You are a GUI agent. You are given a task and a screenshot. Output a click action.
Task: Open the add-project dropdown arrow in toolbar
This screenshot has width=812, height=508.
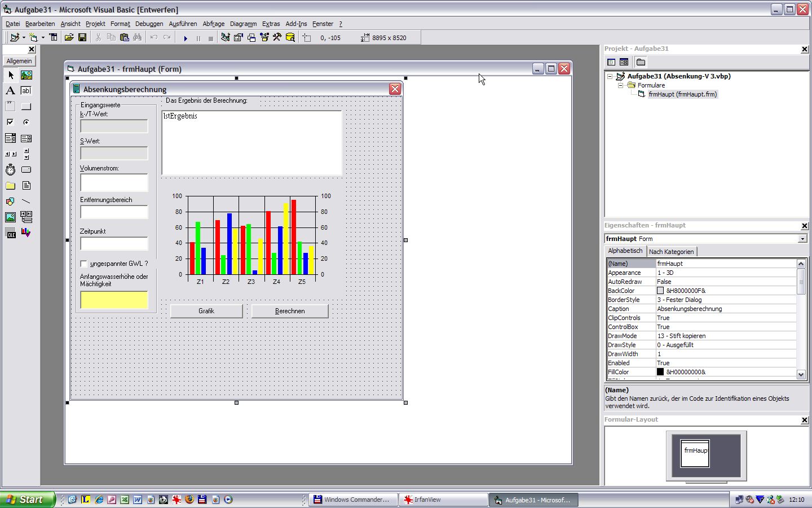[x=24, y=38]
